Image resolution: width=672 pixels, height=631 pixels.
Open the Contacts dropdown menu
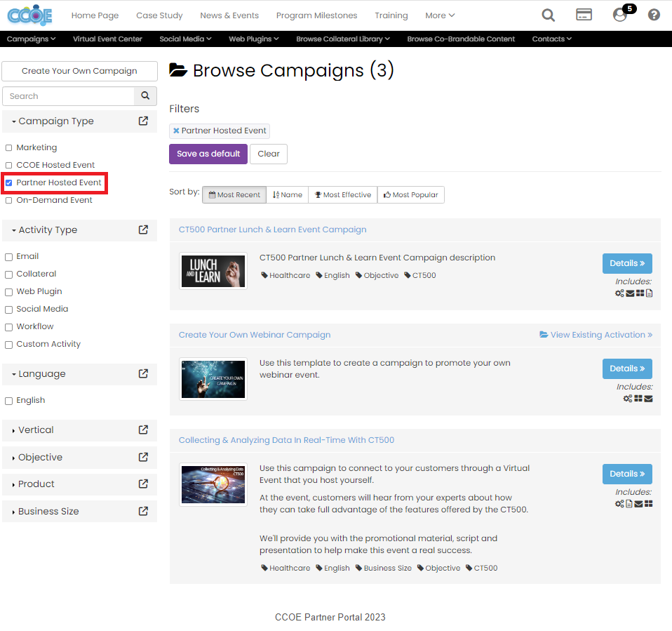pos(551,39)
